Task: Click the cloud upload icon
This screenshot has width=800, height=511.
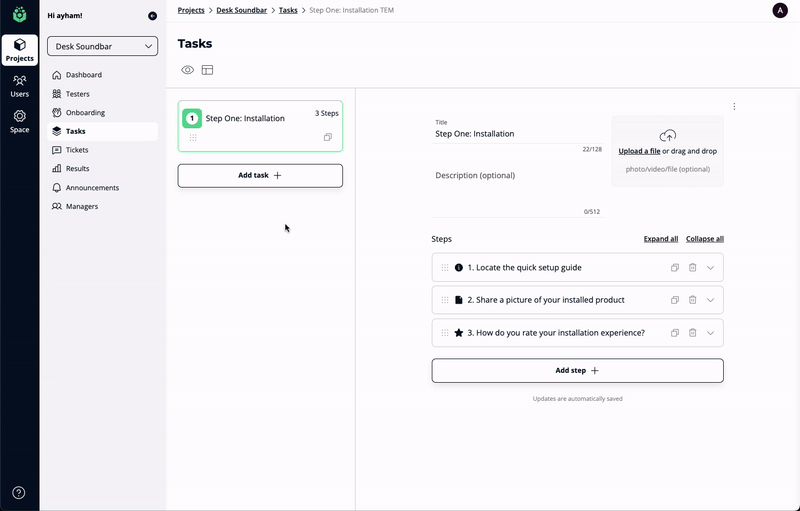Action: [667, 136]
